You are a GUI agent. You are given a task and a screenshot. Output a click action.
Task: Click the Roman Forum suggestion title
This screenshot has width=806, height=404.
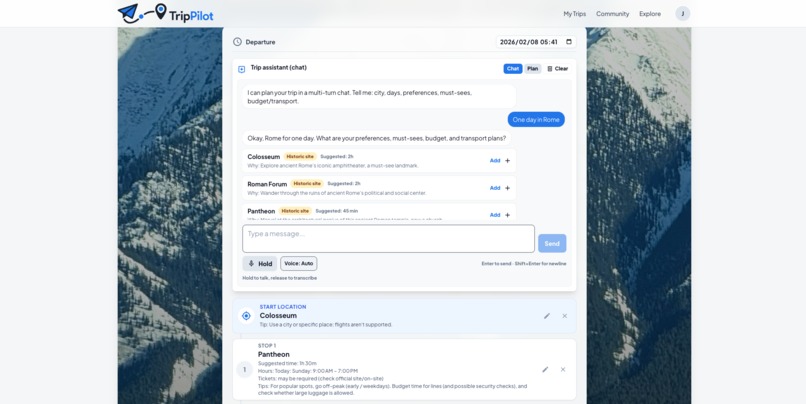click(x=267, y=184)
